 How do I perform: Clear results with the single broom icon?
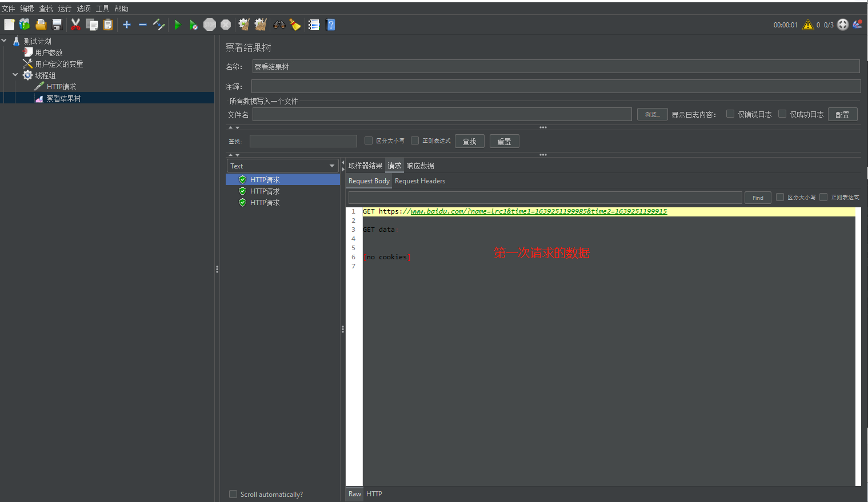pos(244,25)
